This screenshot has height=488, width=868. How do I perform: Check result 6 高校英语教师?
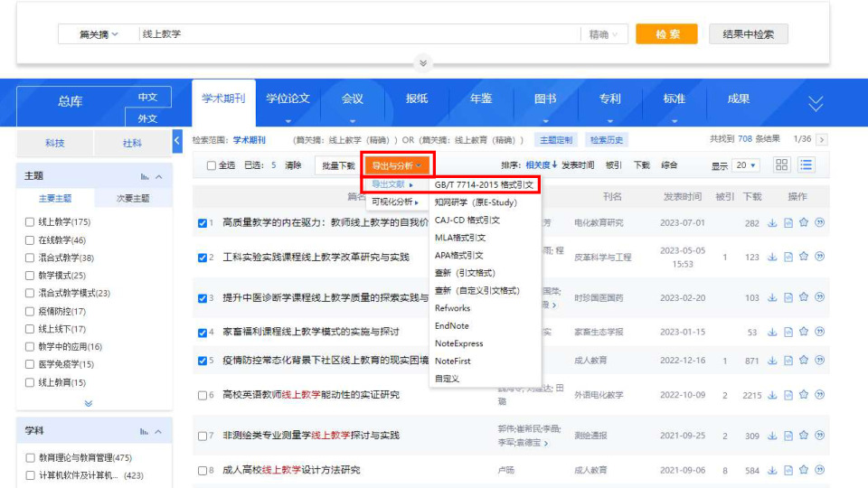pyautogui.click(x=203, y=395)
